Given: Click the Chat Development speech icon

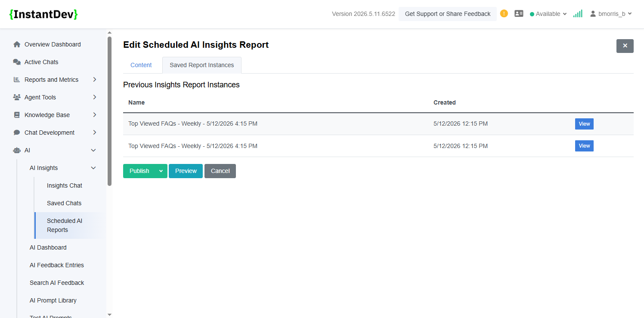Looking at the screenshot, I should (17, 133).
